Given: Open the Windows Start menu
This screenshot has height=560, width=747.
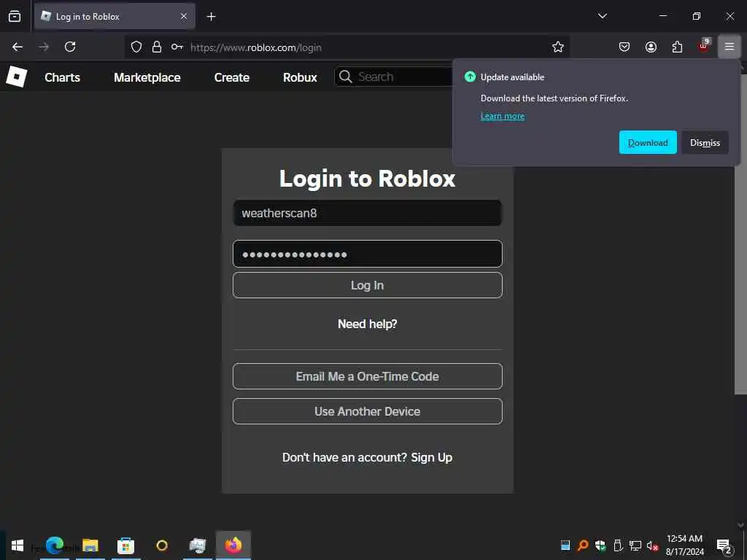Looking at the screenshot, I should coord(18,545).
